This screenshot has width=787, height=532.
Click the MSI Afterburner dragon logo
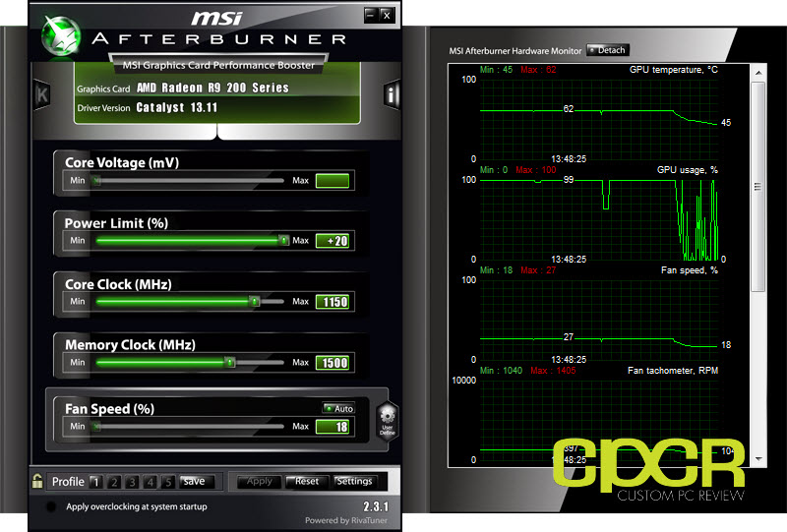[x=61, y=35]
